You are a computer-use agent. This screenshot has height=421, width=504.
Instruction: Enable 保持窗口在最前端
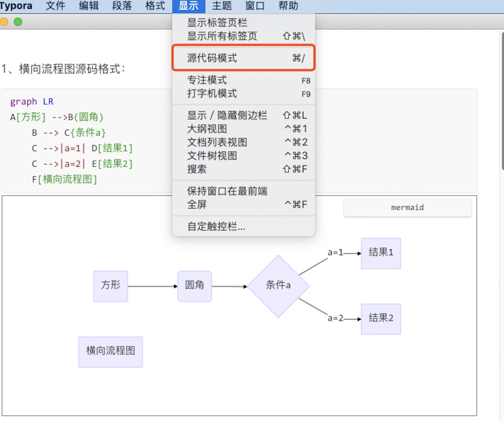point(244,191)
